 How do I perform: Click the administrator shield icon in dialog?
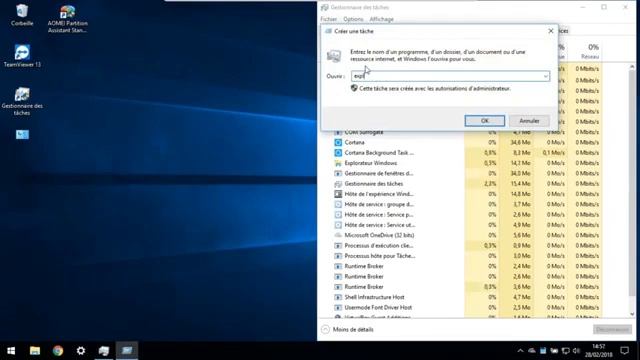354,88
